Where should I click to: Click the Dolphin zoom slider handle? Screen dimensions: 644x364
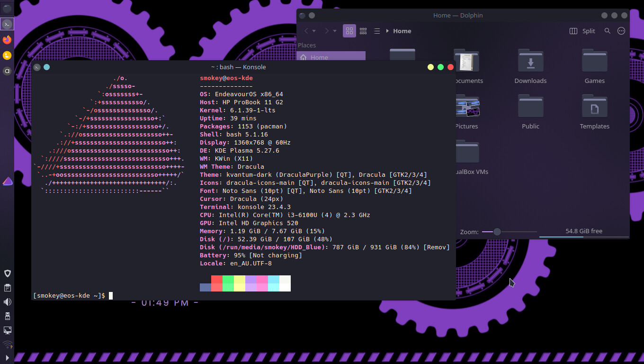coord(497,232)
